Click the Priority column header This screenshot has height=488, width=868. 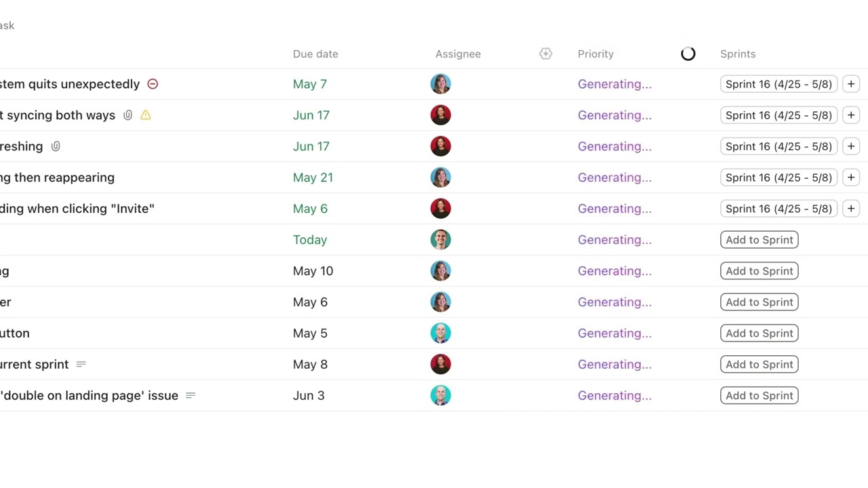pos(595,54)
